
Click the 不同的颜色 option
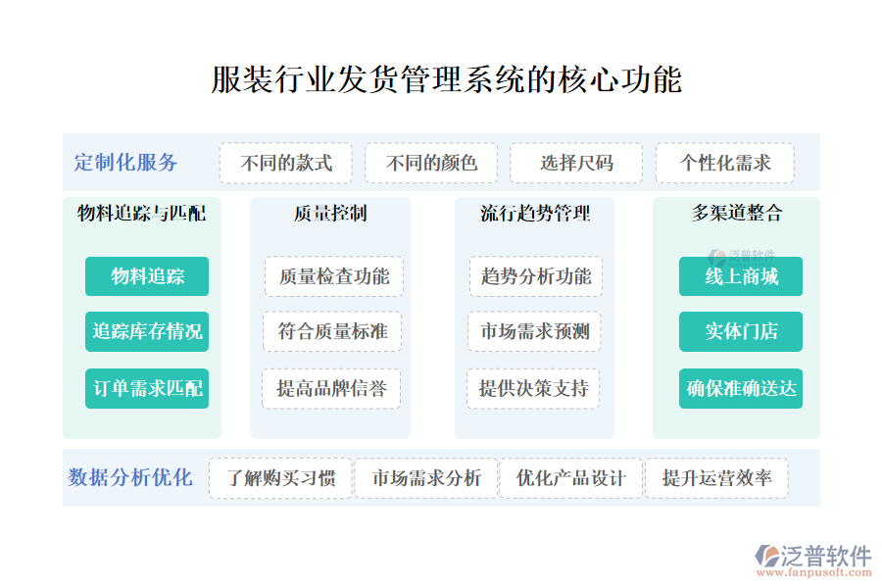(431, 163)
